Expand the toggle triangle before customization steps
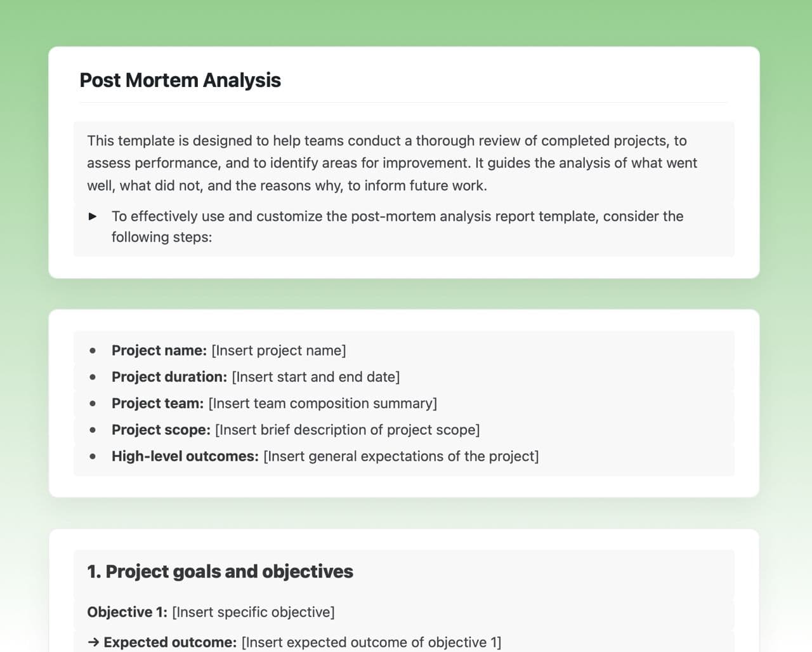Screen dimensions: 812x652 point(93,216)
